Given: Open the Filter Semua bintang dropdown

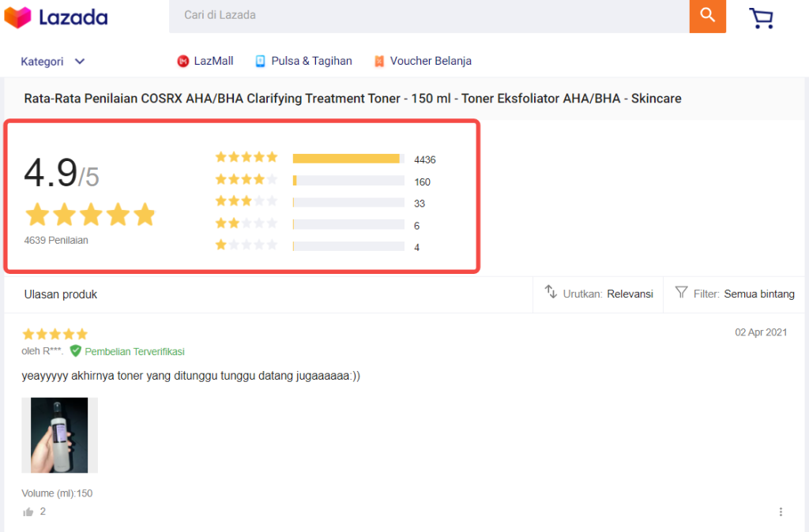Looking at the screenshot, I should click(735, 294).
